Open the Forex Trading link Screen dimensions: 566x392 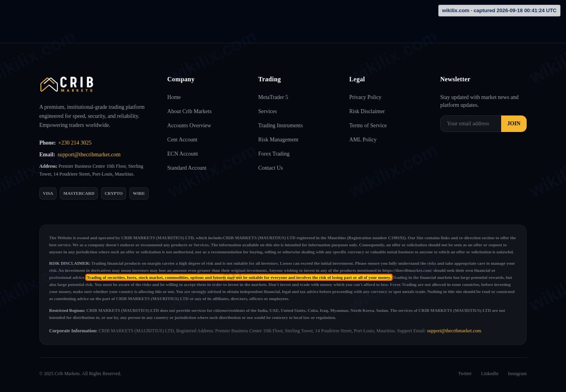[274, 154]
